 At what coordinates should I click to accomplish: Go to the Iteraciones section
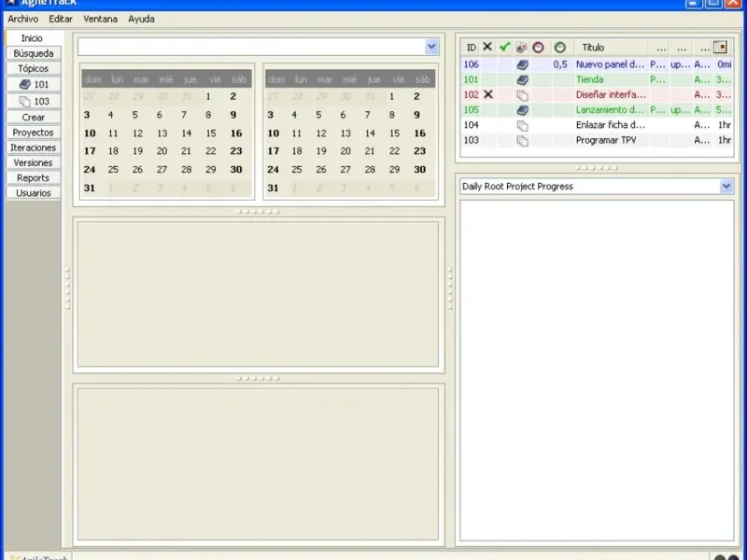point(34,147)
